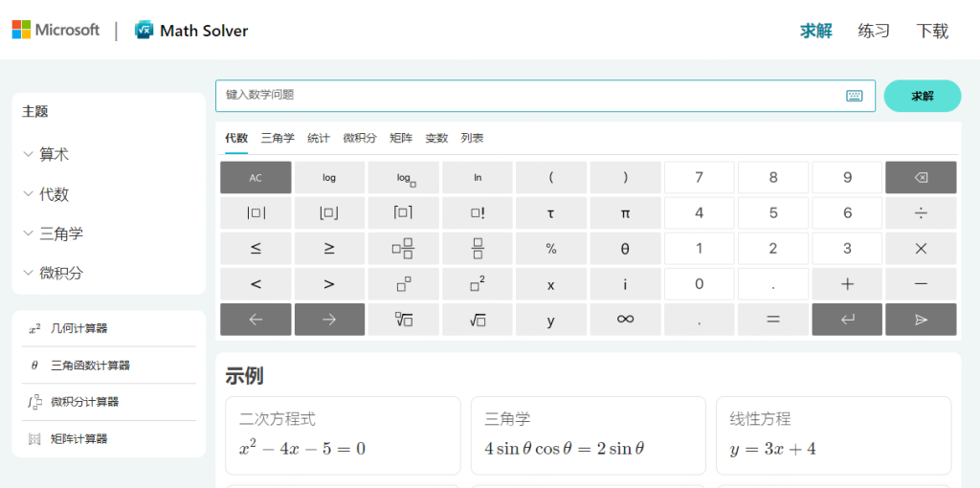Insert mixed fraction template key
This screenshot has height=488, width=980.
tap(403, 249)
